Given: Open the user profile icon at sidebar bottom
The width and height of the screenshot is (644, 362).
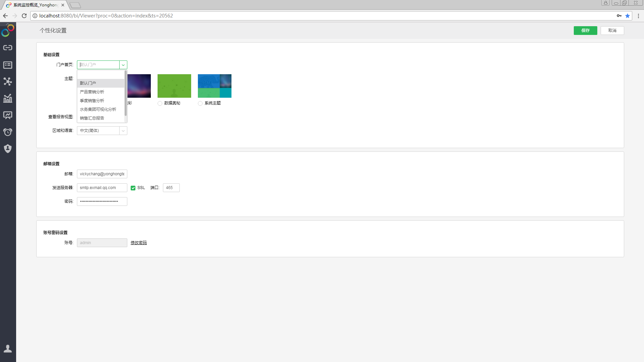Looking at the screenshot, I should (8, 349).
